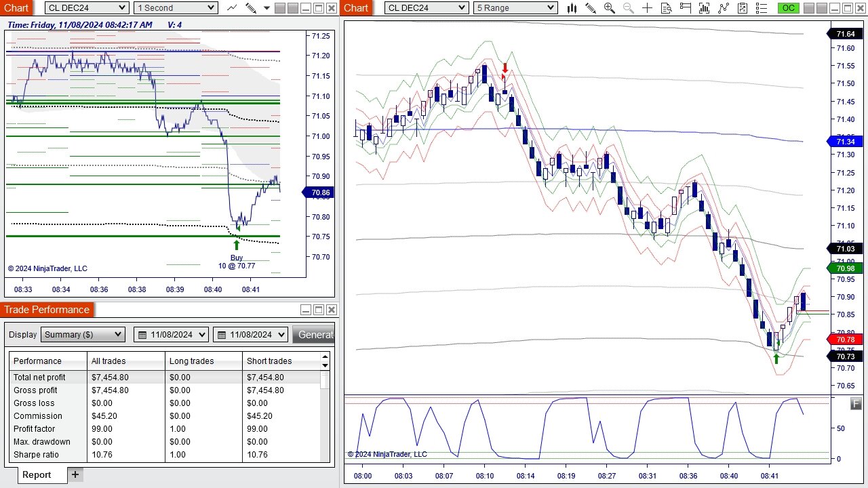Click the All trades column header

pos(126,361)
